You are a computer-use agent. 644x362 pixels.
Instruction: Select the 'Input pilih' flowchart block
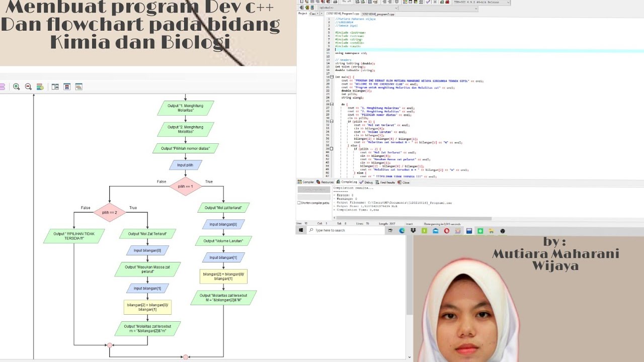click(185, 165)
